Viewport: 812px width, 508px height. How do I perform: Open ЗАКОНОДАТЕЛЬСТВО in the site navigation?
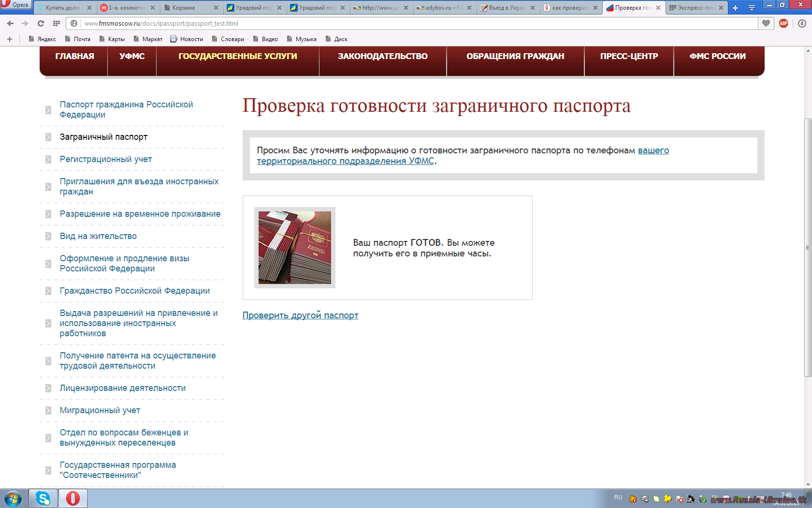pos(382,56)
